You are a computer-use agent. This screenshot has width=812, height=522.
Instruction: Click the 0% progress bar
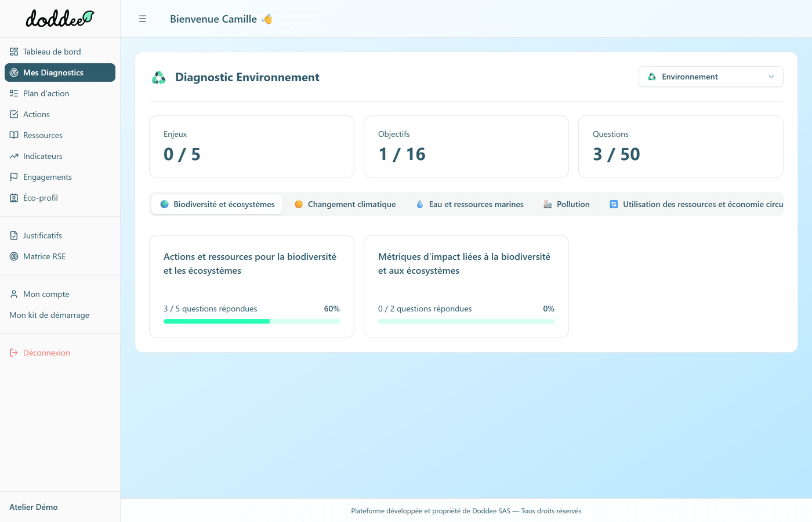coord(466,321)
